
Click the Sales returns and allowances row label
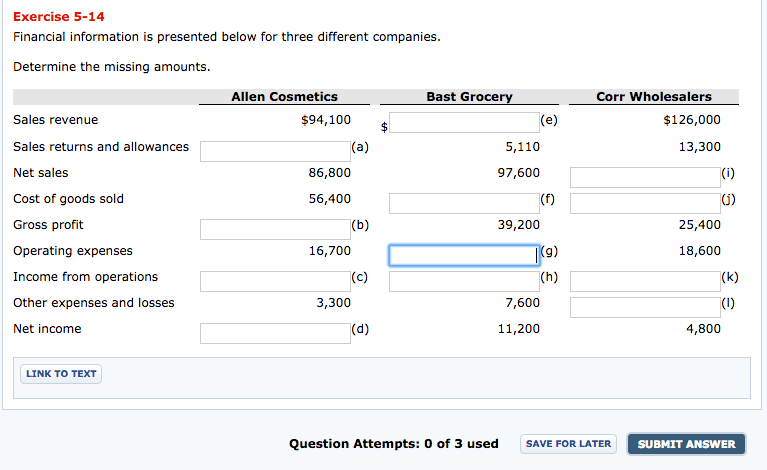tap(101, 147)
